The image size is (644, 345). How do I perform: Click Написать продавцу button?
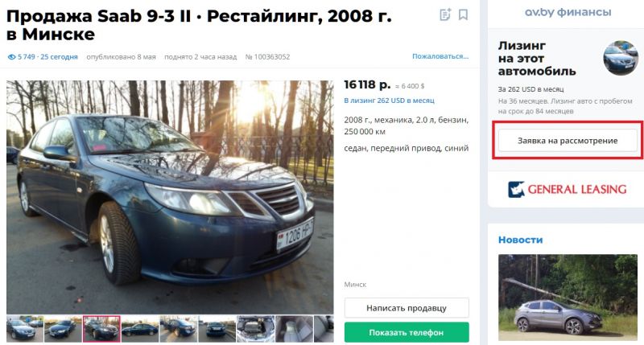(407, 308)
